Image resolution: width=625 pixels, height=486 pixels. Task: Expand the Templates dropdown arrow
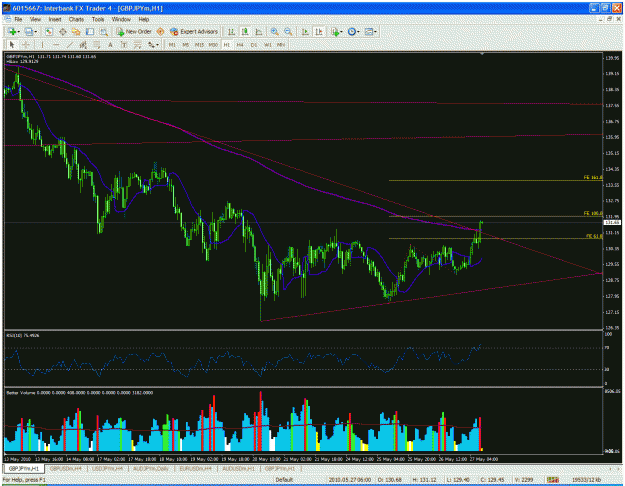375,32
